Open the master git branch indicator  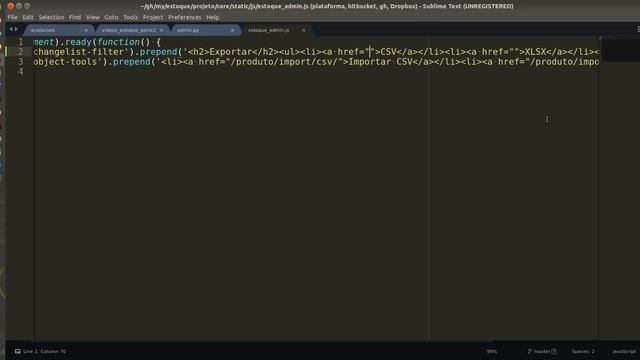coord(542,351)
